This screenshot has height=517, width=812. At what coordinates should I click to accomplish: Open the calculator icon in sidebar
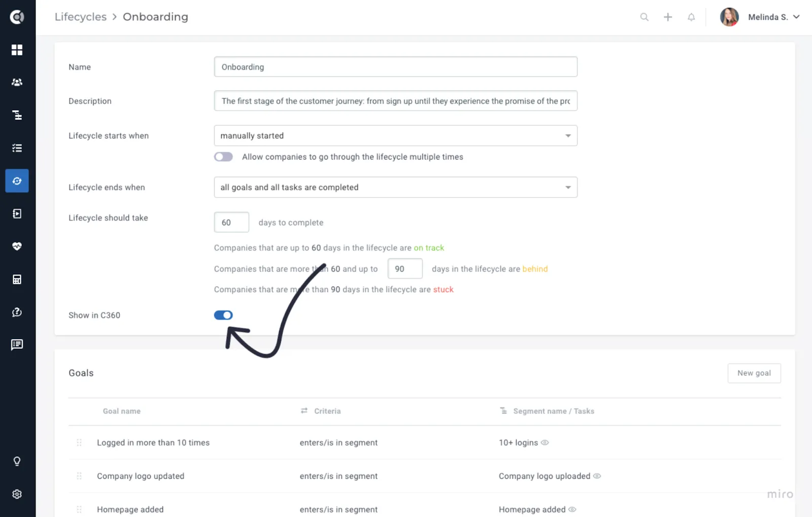[17, 279]
